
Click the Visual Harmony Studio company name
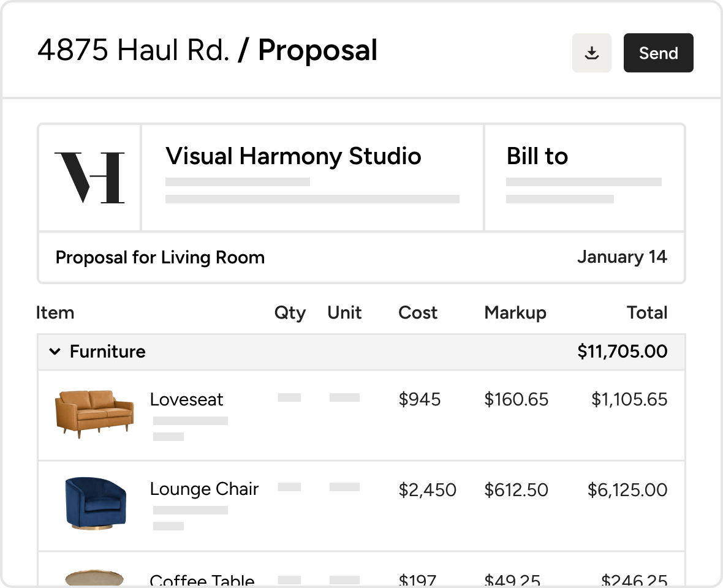pos(293,156)
